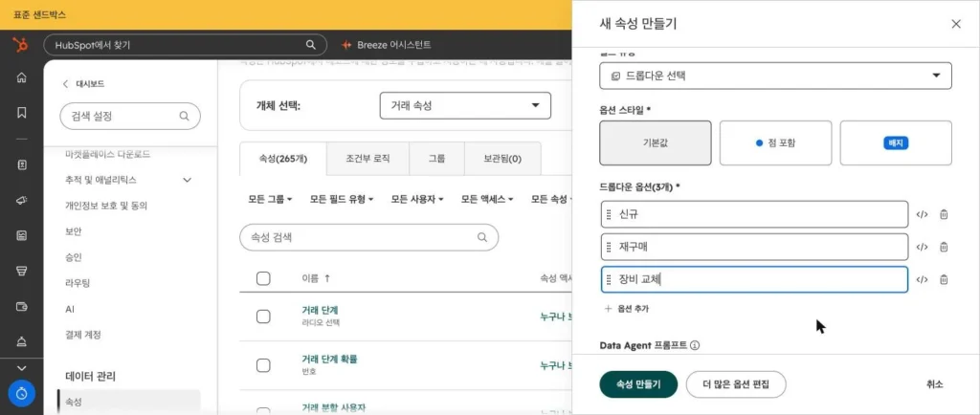Open the 모든 액세스 filter
The width and height of the screenshot is (980, 415).
click(x=487, y=199)
